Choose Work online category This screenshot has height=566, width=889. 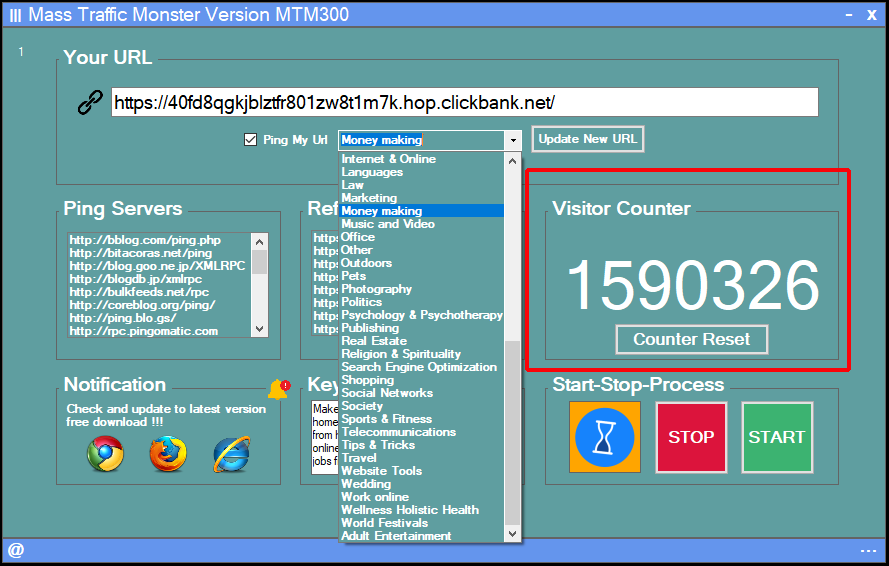click(421, 497)
